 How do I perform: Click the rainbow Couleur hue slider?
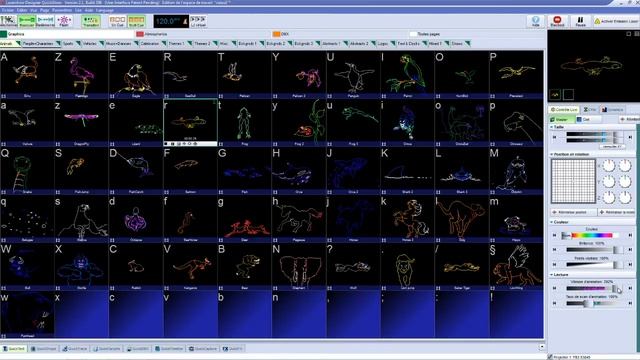591,236
